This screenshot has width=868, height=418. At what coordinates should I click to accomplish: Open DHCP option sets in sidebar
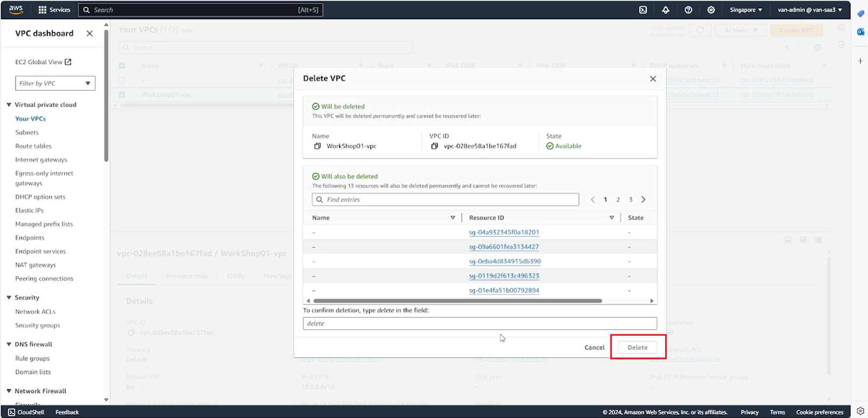click(x=40, y=197)
